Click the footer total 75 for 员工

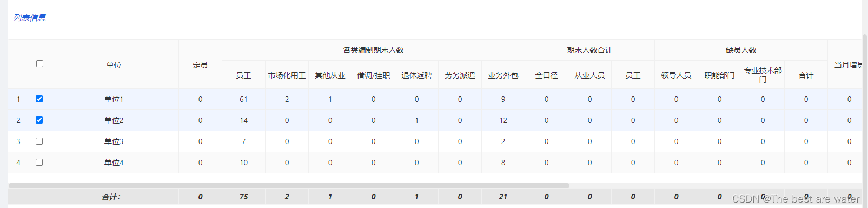click(243, 197)
